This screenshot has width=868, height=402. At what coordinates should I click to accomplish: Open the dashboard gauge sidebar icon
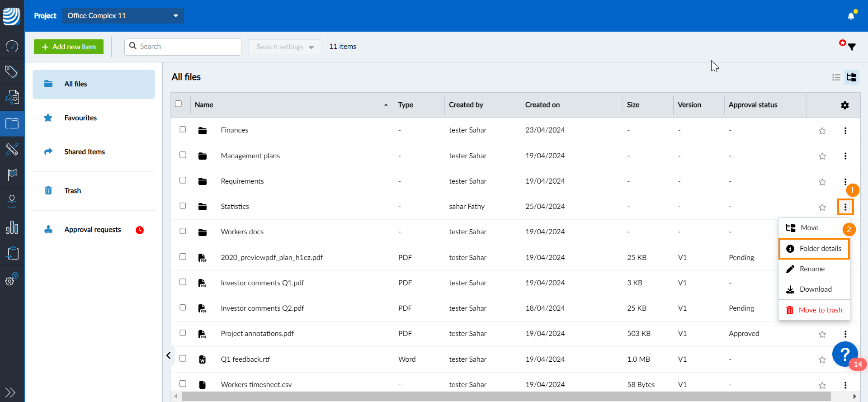pos(12,46)
